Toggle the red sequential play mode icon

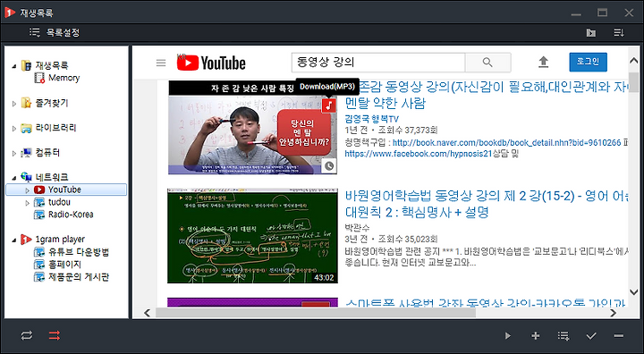[55, 335]
